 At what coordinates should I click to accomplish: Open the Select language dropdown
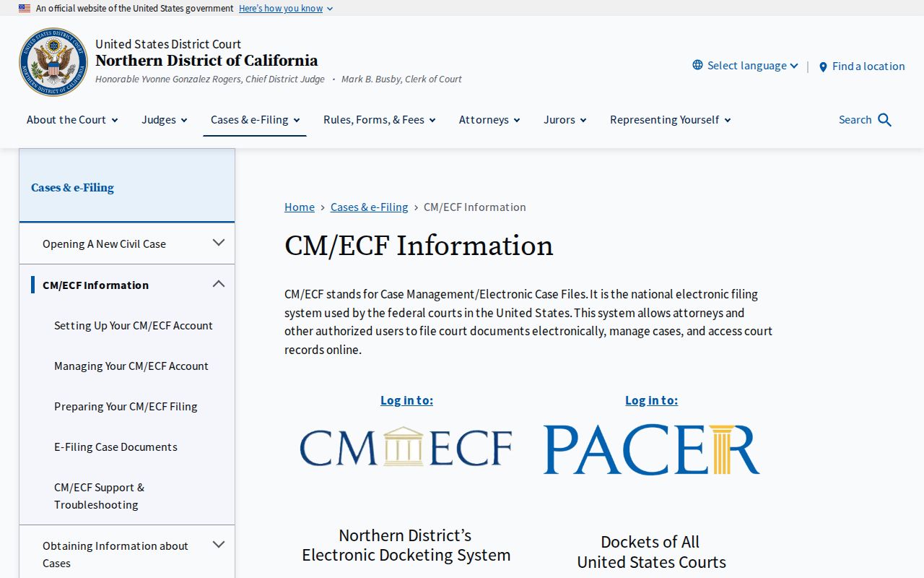click(746, 65)
